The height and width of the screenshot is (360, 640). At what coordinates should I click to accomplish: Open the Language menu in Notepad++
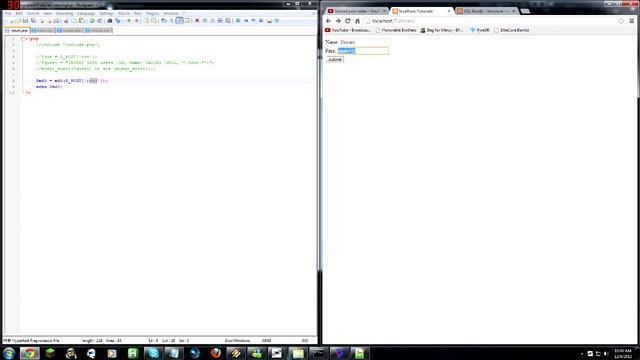86,13
